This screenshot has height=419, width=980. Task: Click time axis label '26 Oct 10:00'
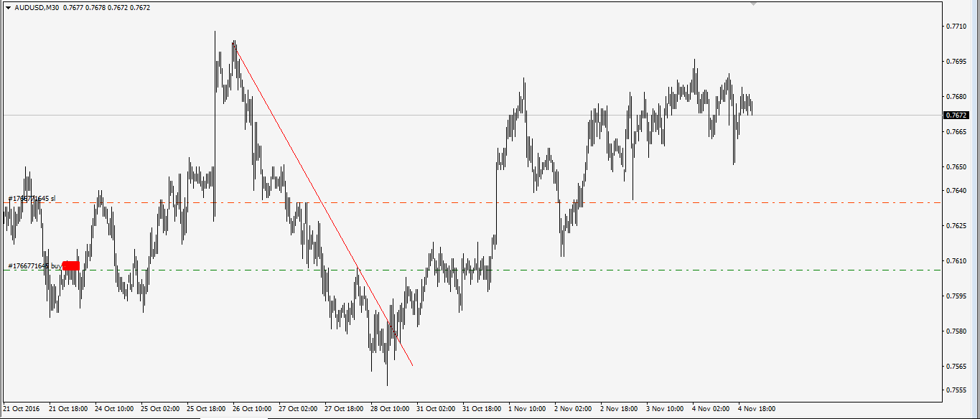[x=253, y=408]
